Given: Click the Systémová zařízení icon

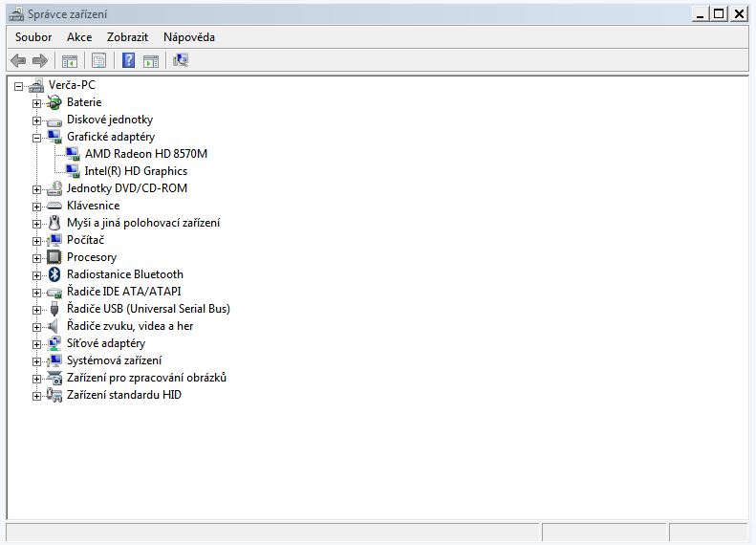Looking at the screenshot, I should coord(54,360).
